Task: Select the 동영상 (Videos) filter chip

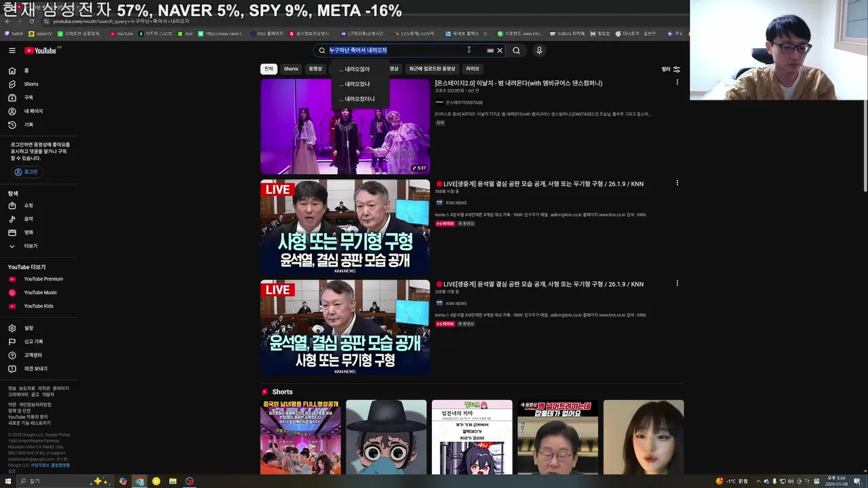Action: 315,68
